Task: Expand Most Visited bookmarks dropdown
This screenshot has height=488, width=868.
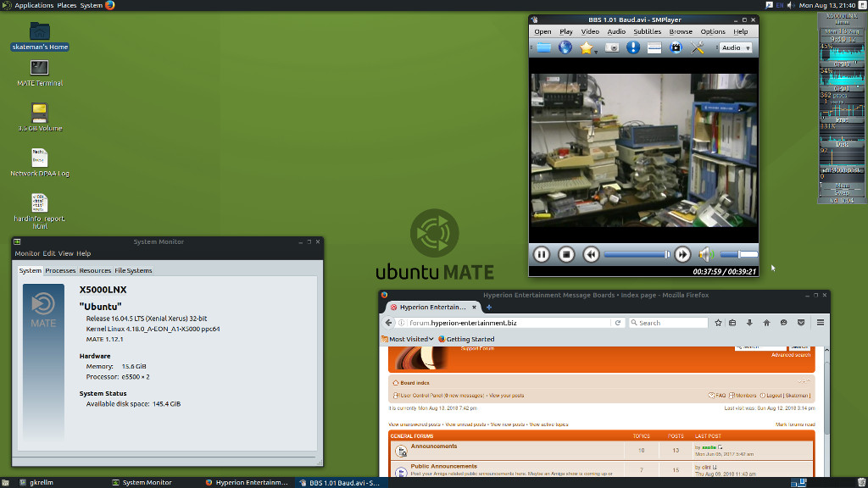Action: (408, 339)
